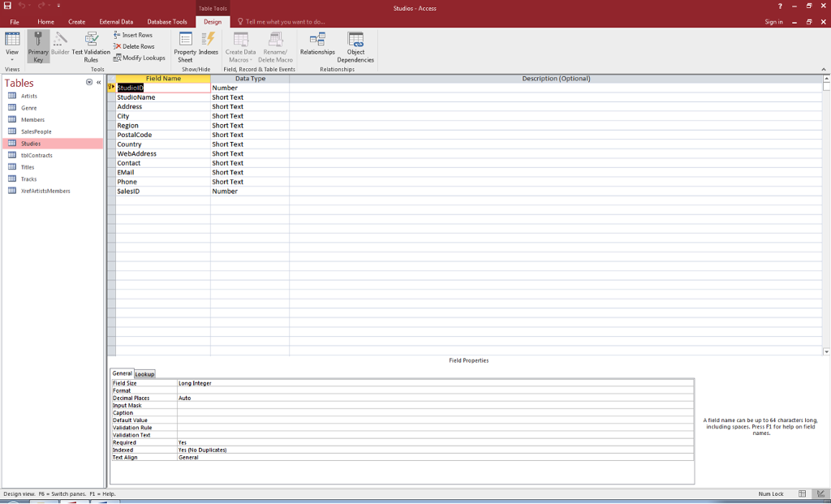Open the File menu
831x504 pixels.
pyautogui.click(x=15, y=22)
